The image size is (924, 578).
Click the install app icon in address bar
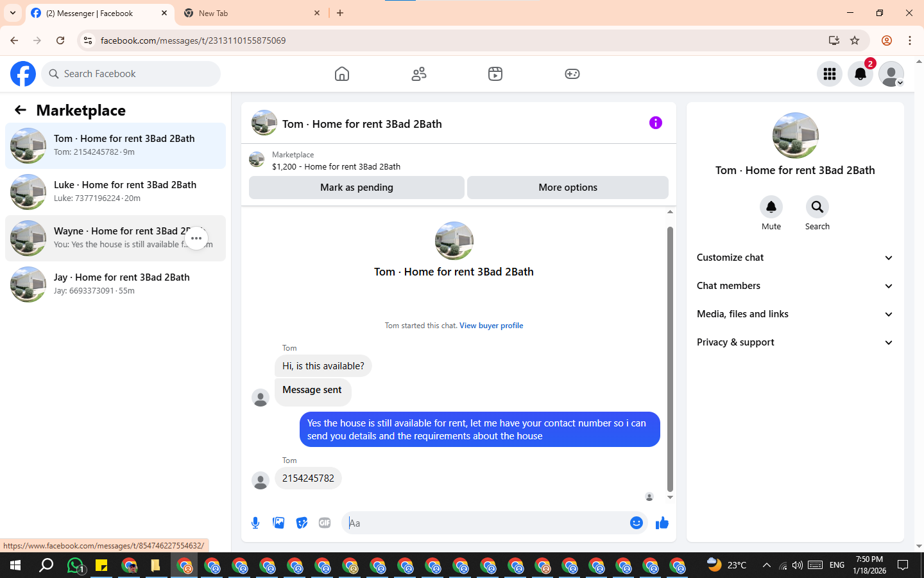(834, 40)
